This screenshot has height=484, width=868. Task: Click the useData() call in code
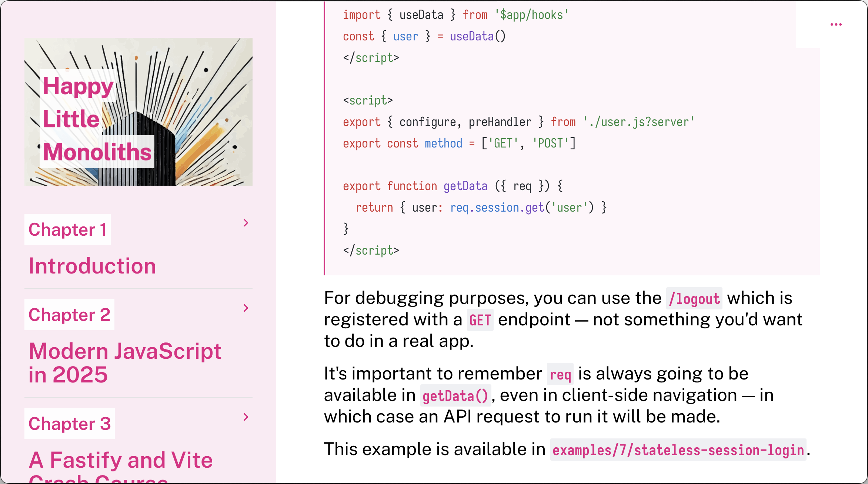pos(478,36)
